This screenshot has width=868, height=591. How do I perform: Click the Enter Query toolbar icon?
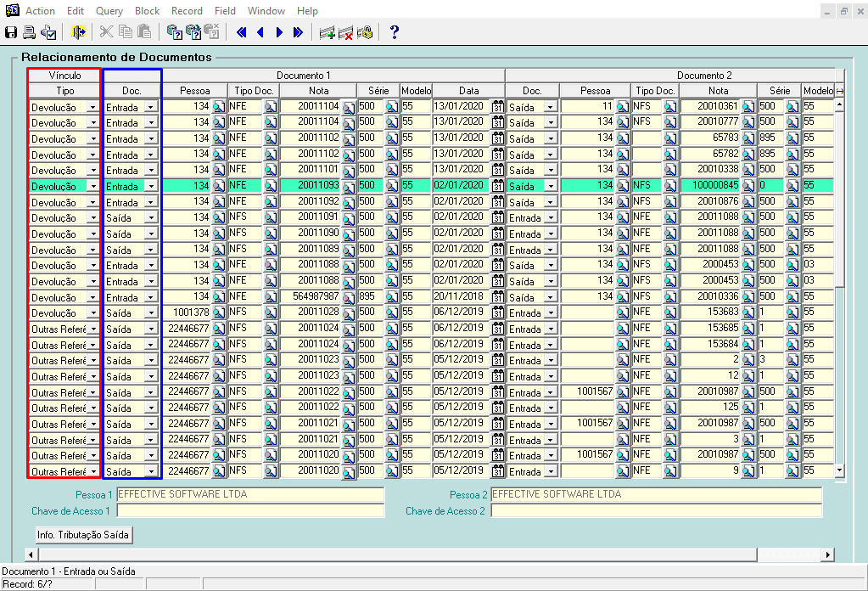pos(175,32)
